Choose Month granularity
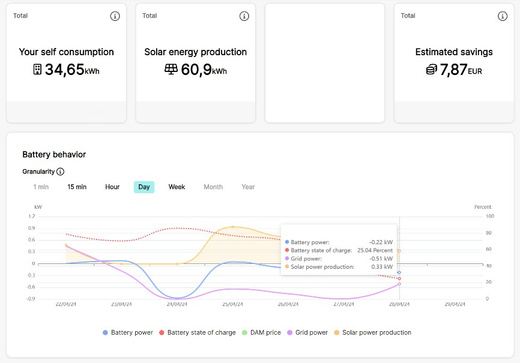Screen dimensions: 520x363 pos(213,187)
